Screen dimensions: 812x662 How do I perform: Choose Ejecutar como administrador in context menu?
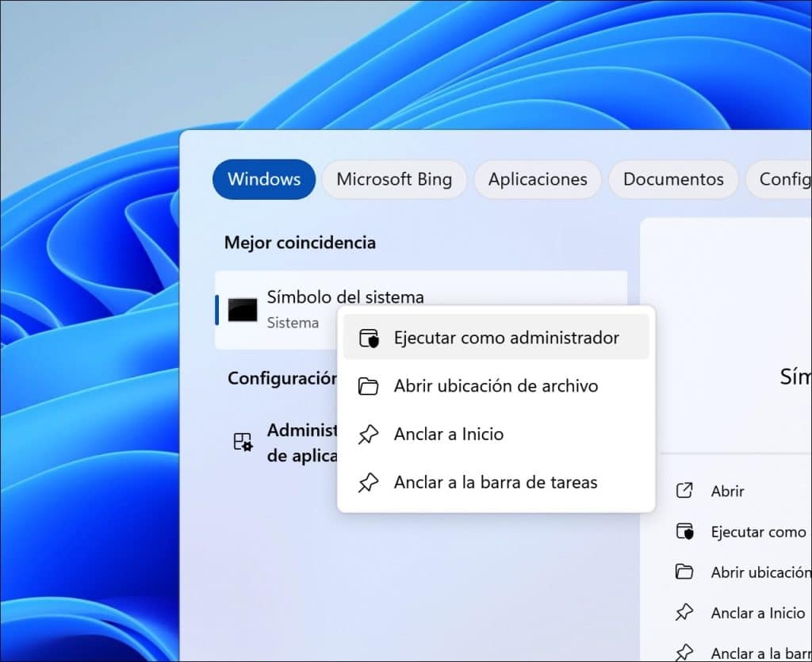[496, 338]
